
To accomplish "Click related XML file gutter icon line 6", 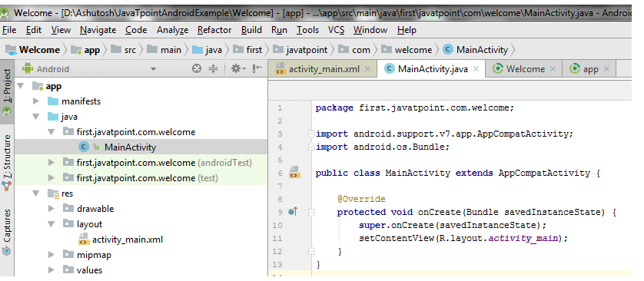I will point(295,172).
